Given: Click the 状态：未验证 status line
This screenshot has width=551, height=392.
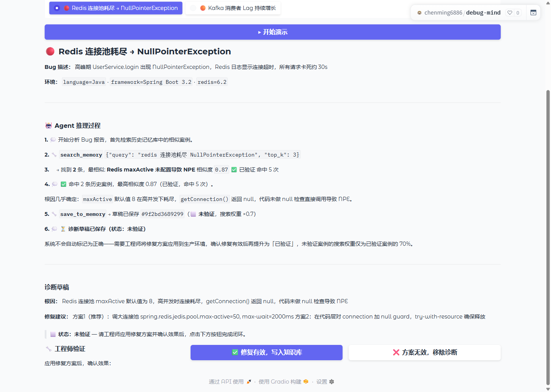Looking at the screenshot, I should [148, 334].
